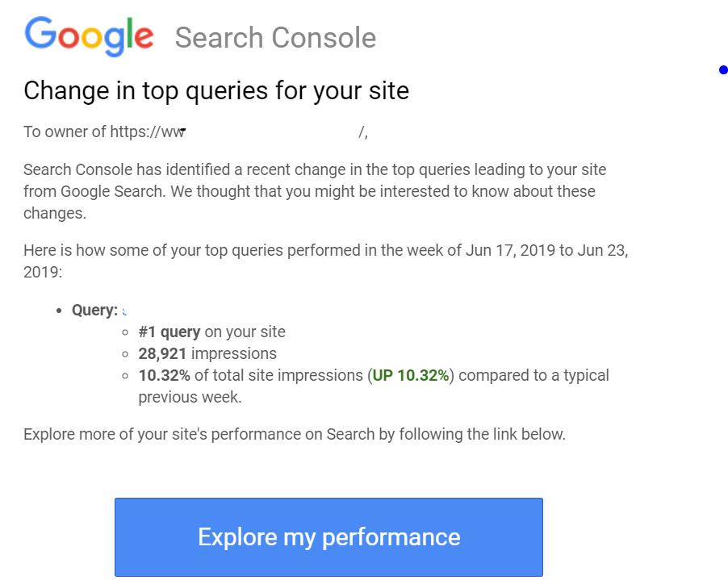Expand the circle bullet before #1 query

[123, 332]
